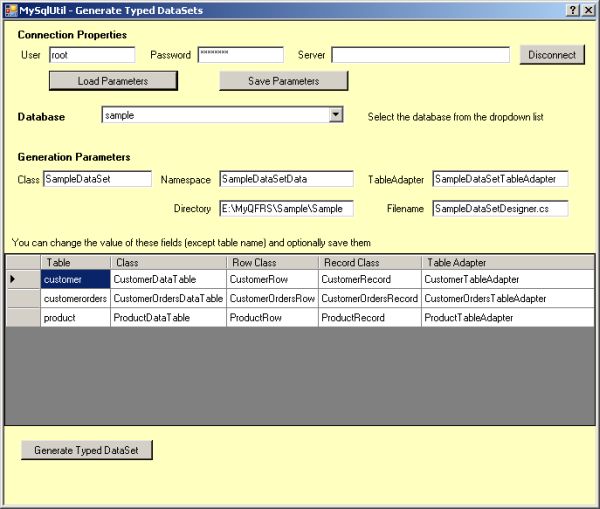Click the MySqlUtil title bar app icon
This screenshot has width=600, height=509.
[11, 10]
